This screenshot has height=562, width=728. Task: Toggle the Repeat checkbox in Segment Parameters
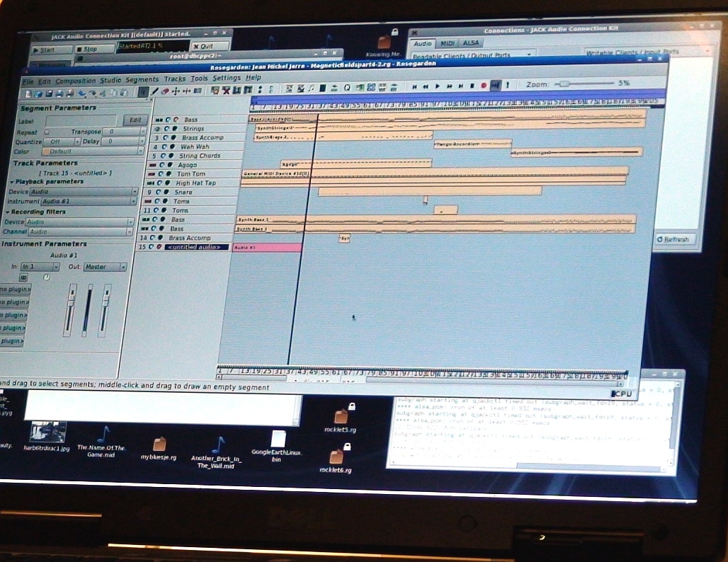(47, 132)
